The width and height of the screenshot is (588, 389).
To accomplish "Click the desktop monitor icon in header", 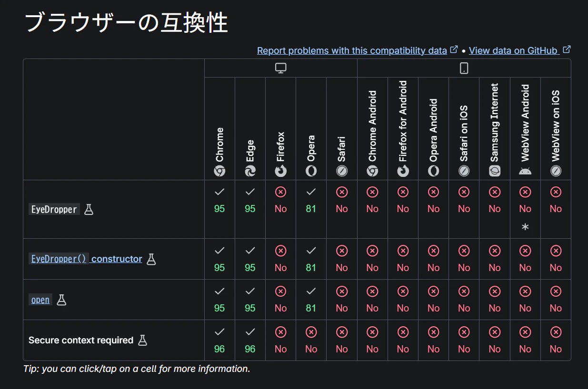I will [x=281, y=68].
